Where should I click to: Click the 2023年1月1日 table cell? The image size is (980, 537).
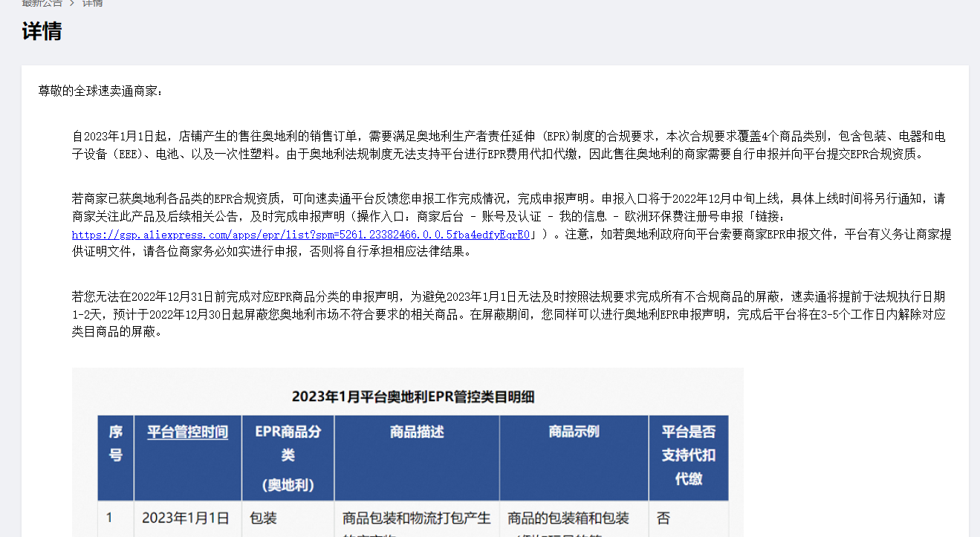click(x=188, y=518)
